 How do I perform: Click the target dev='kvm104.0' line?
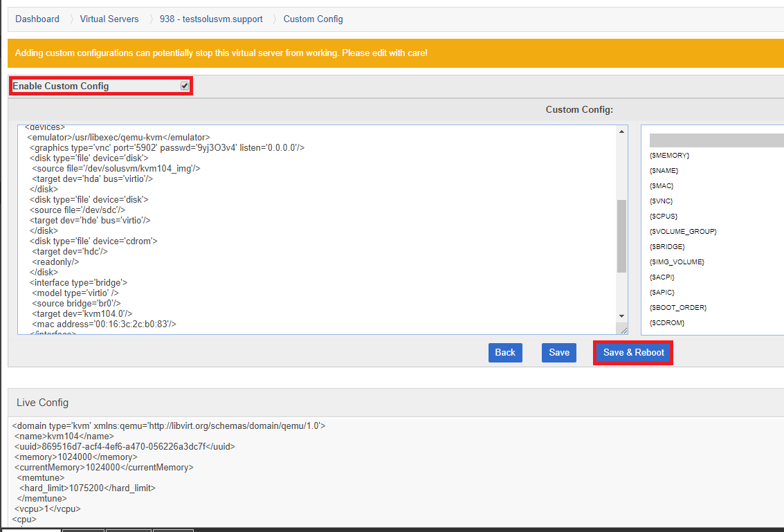82,314
